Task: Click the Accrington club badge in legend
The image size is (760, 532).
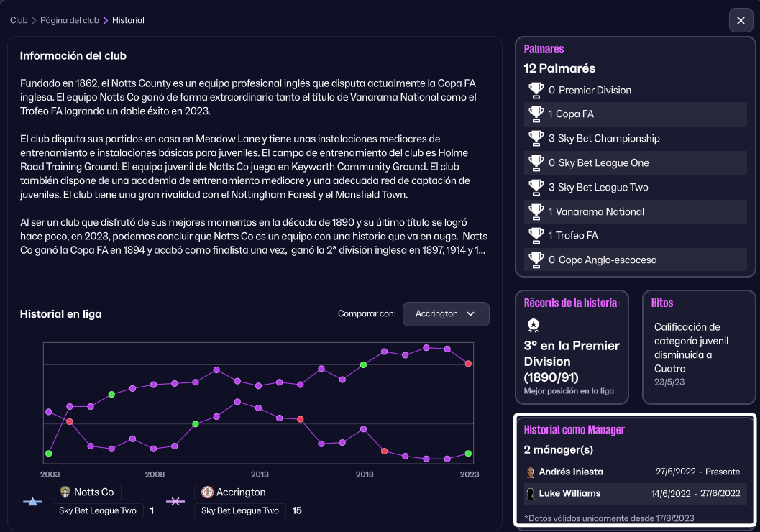Action: click(207, 492)
